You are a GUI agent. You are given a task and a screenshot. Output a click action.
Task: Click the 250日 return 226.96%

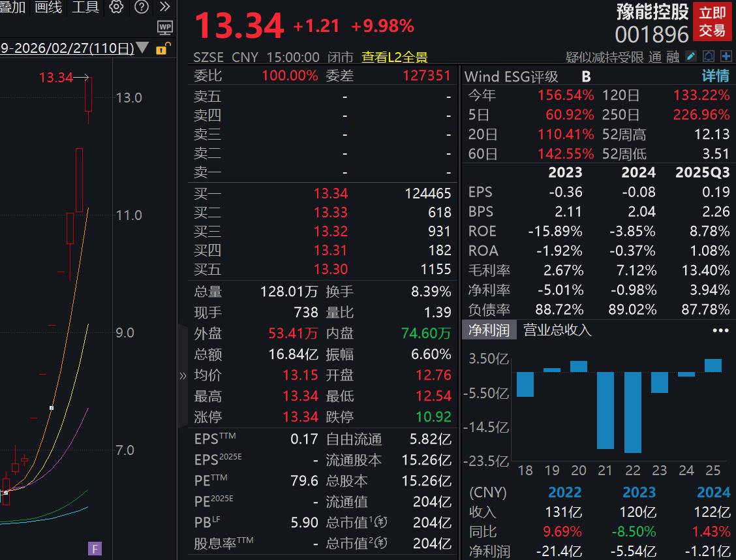coord(701,114)
